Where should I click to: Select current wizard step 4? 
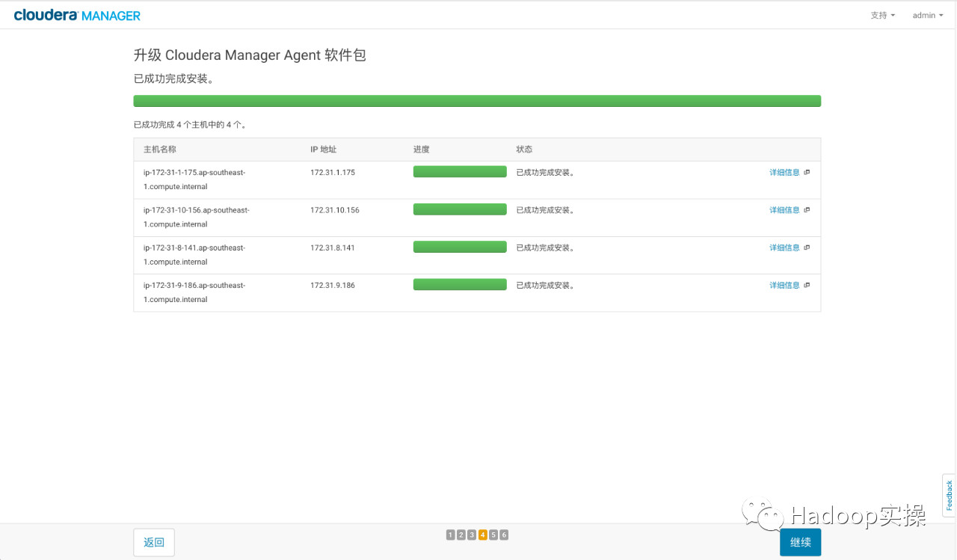(483, 535)
